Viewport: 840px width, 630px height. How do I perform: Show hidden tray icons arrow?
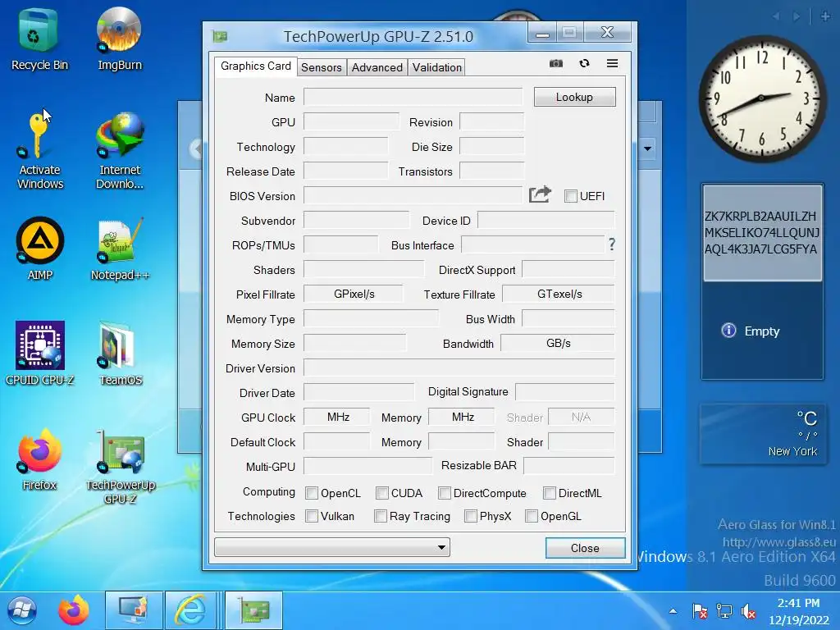673,610
